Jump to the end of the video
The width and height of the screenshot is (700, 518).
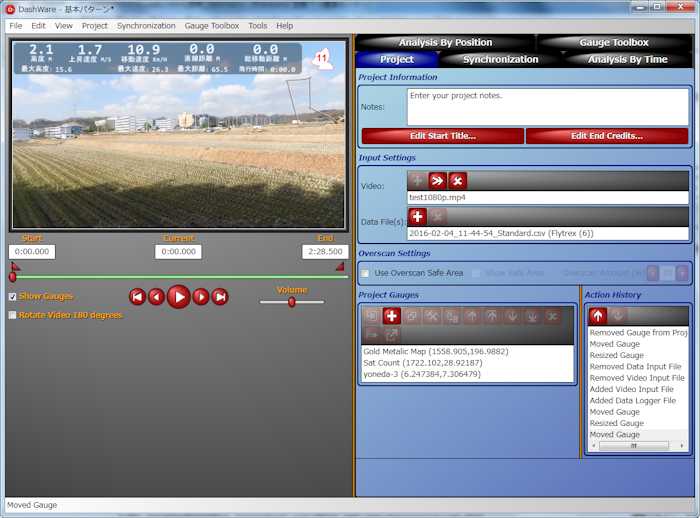[x=220, y=296]
